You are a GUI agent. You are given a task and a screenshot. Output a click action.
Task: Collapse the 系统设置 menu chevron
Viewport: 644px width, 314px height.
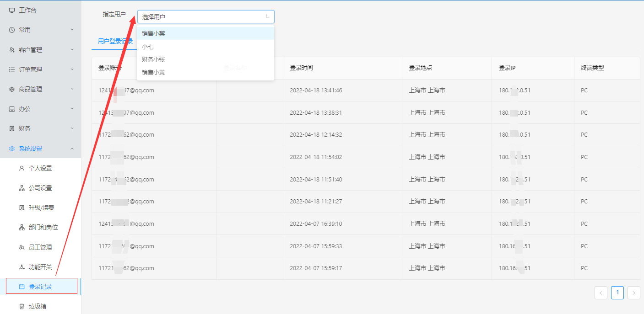tap(72, 149)
